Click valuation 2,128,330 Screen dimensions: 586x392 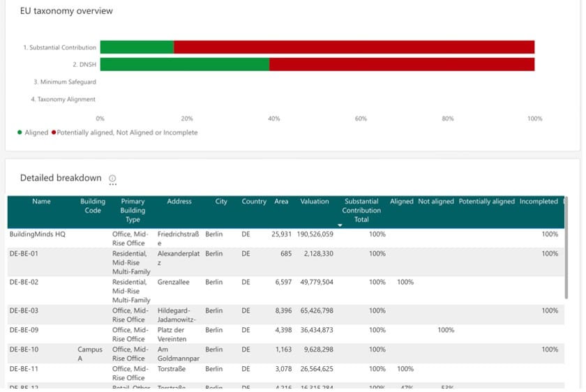click(318, 254)
